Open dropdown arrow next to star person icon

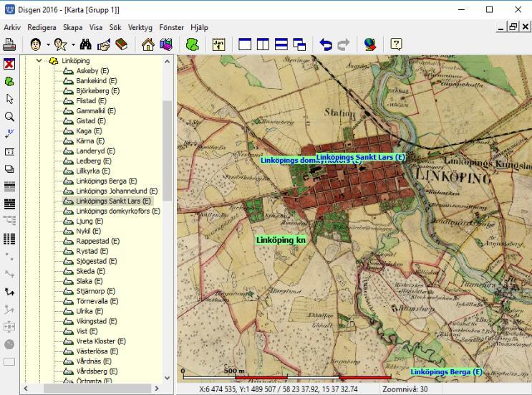(x=73, y=44)
